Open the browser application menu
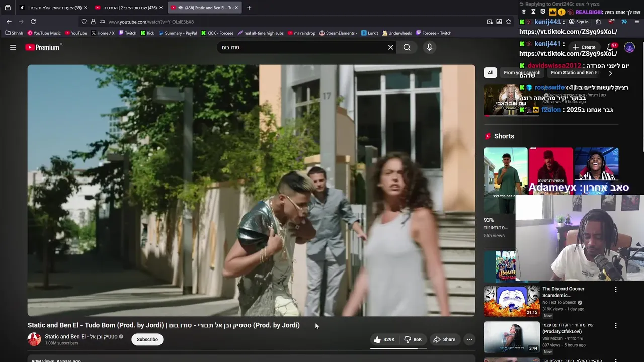The image size is (644, 362). click(637, 22)
